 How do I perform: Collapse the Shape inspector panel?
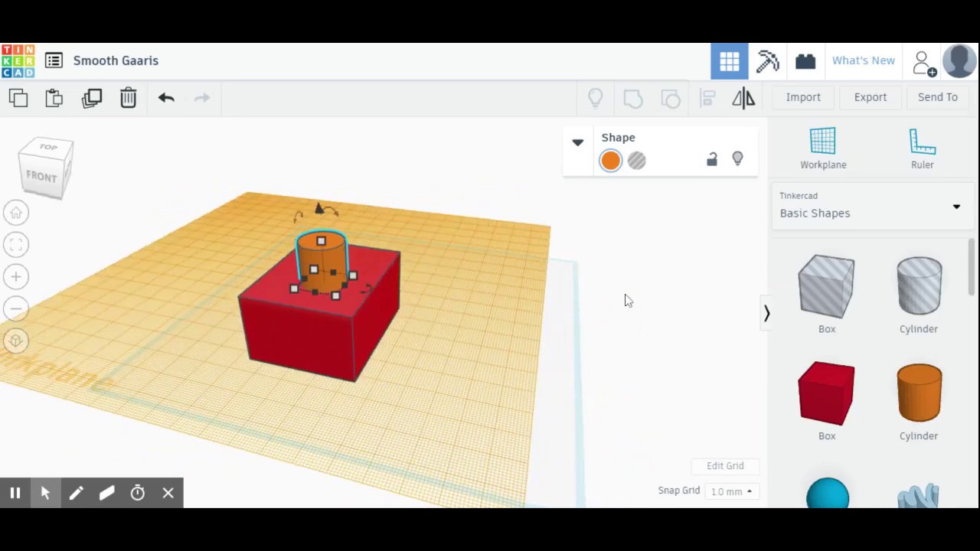(x=578, y=142)
